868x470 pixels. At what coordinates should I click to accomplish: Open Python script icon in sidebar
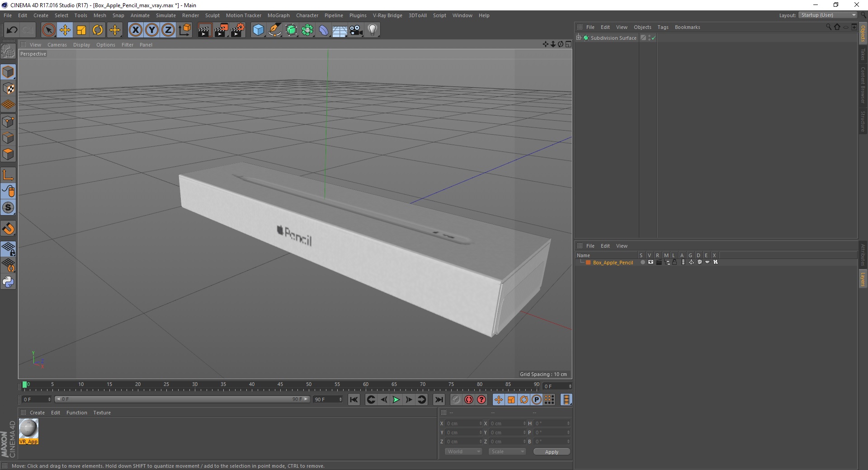8,282
